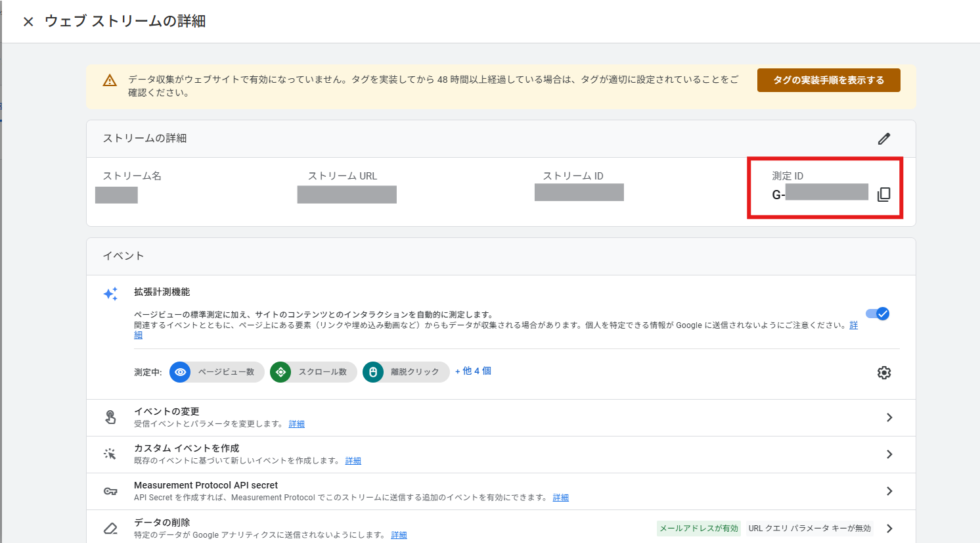This screenshot has height=543, width=980.
Task: Open 詳細 link under カスタム イベントを作成
Action: 353,461
